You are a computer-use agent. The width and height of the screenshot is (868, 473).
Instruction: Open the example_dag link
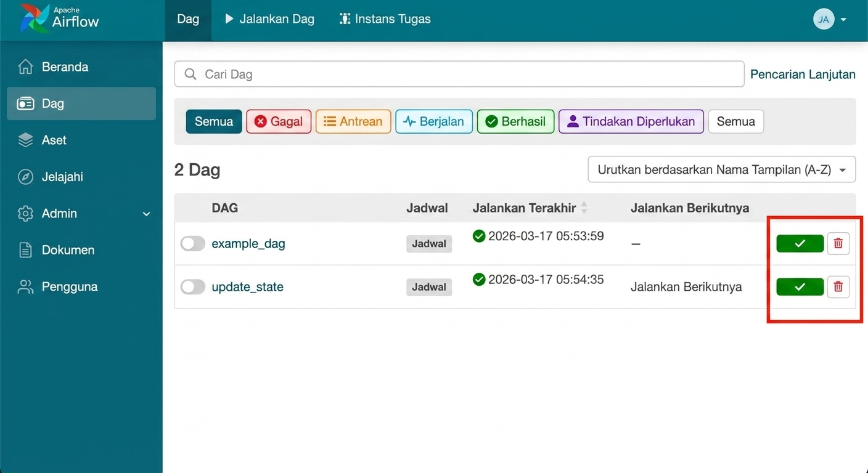(248, 244)
